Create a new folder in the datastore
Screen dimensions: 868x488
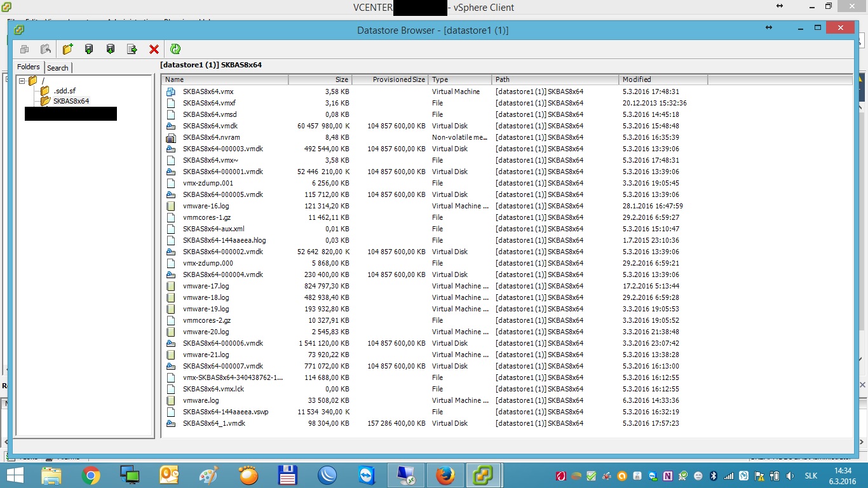coord(68,49)
